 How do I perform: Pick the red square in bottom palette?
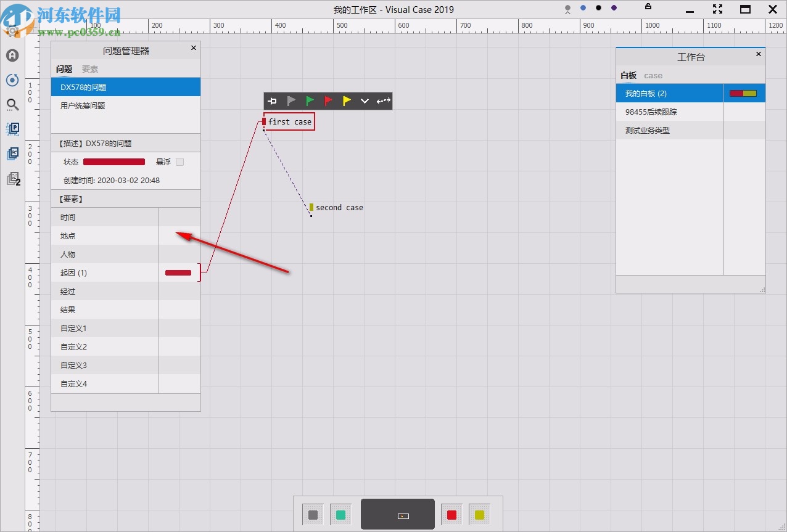(451, 515)
